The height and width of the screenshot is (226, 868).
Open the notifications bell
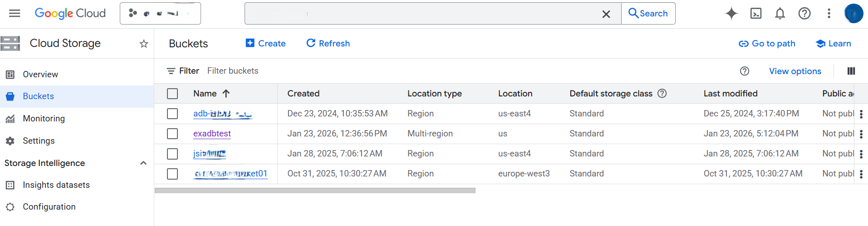(780, 14)
